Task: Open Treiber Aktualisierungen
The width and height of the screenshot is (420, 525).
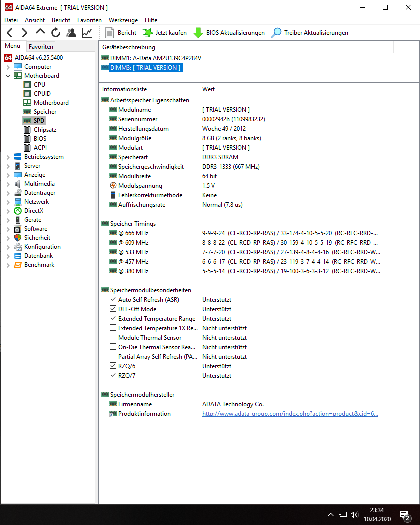Action: click(x=310, y=33)
